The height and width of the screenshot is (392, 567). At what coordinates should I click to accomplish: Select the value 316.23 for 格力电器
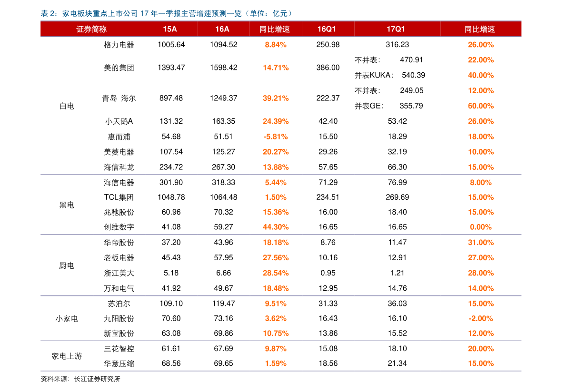coord(398,45)
